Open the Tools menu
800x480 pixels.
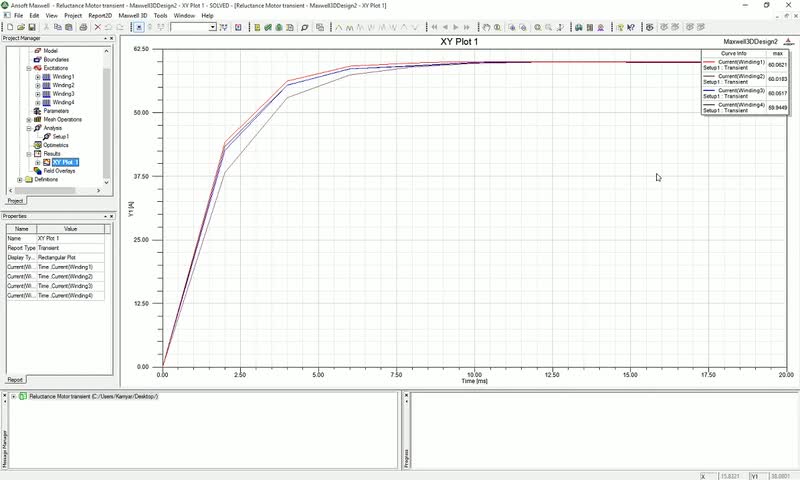[160, 16]
